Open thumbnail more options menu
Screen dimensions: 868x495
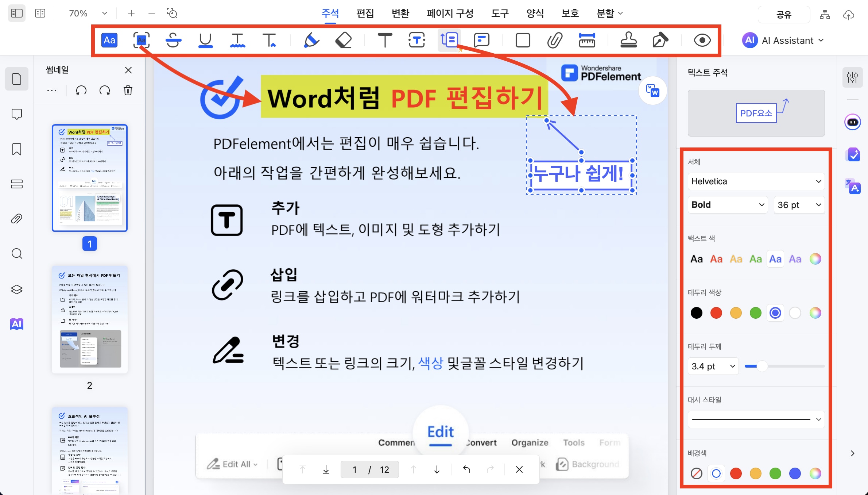coord(52,91)
